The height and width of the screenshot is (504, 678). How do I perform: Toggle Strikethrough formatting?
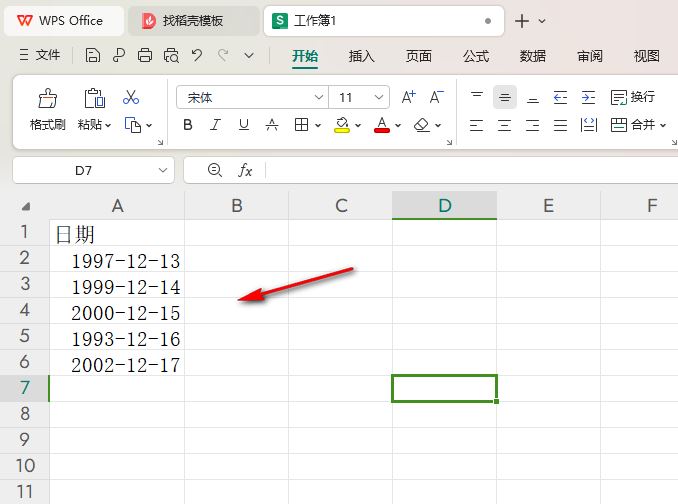pos(272,125)
